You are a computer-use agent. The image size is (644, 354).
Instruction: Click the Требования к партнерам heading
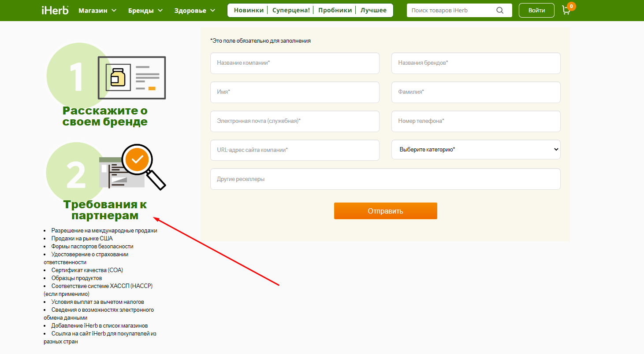pyautogui.click(x=105, y=210)
